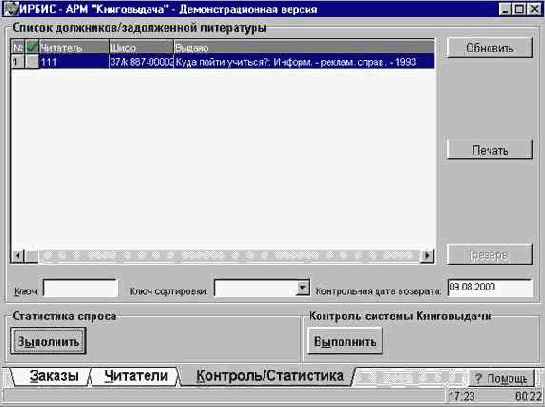Click the Контрольная дата возврата date field
The height and width of the screenshot is (407, 545).
click(490, 288)
